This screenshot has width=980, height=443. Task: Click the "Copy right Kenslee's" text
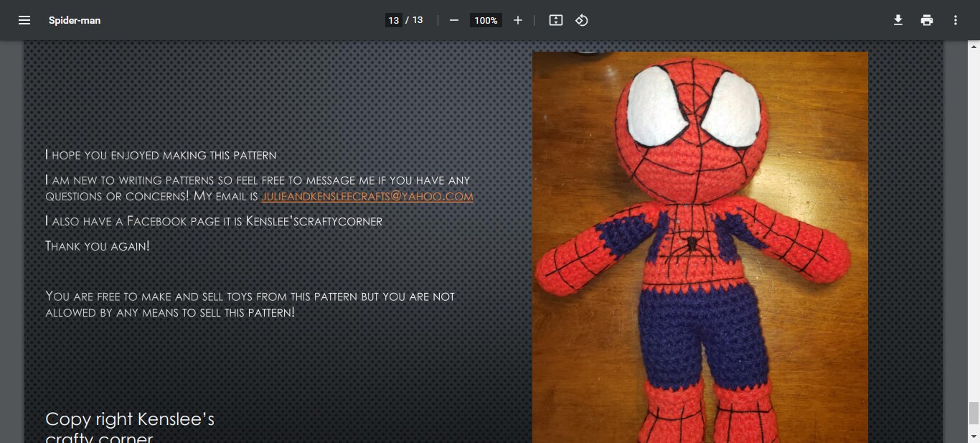pyautogui.click(x=130, y=419)
